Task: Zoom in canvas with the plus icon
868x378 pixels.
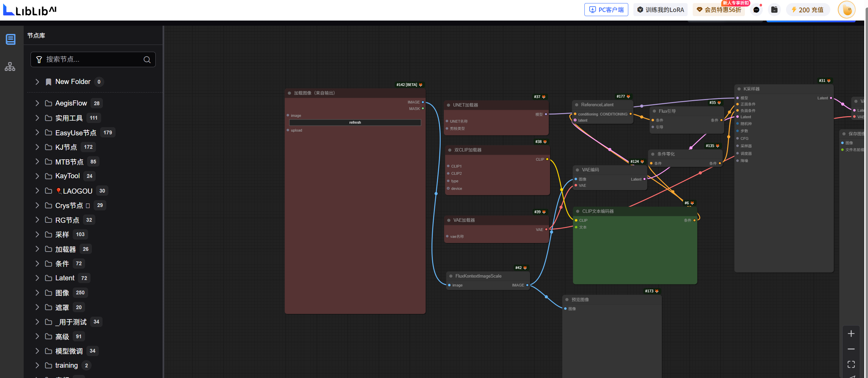Action: tap(851, 333)
